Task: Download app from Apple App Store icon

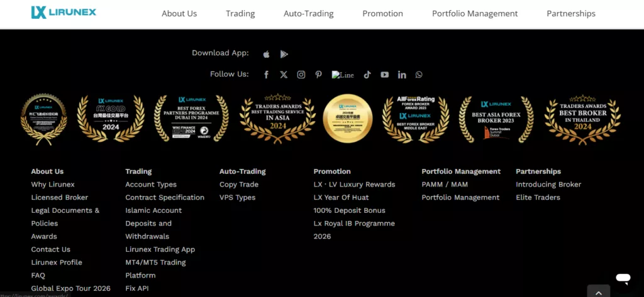Action: click(x=267, y=54)
